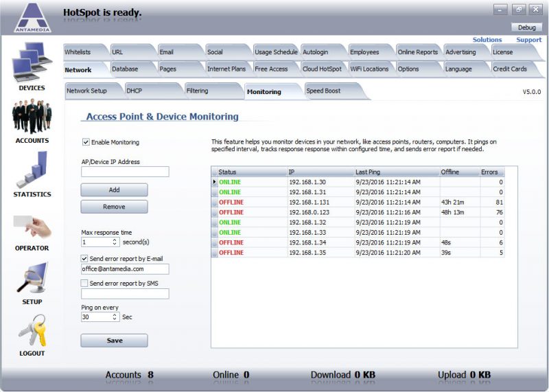Switch to the Speed Boost subtab
This screenshot has height=392, width=549.
pyautogui.click(x=333, y=91)
